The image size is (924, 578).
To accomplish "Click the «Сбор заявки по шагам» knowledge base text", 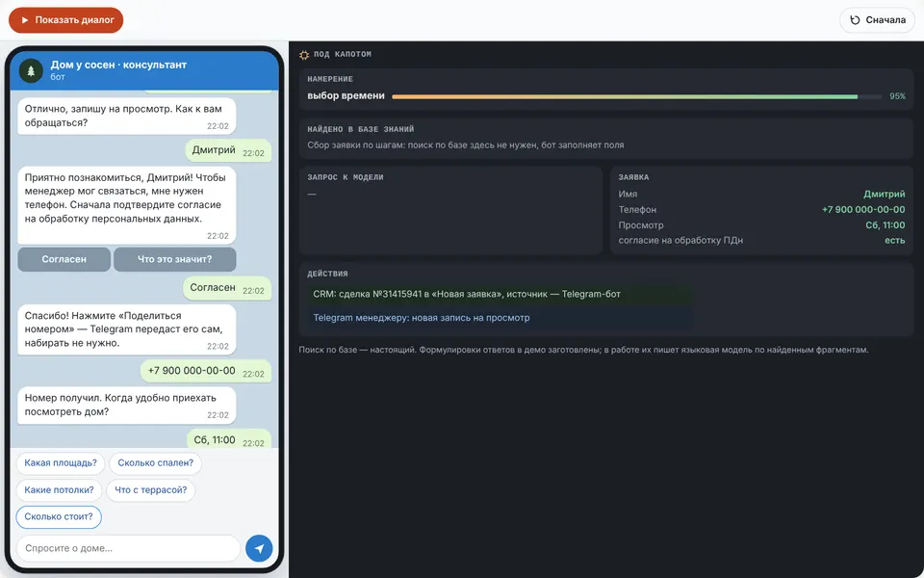I will tap(466, 145).
